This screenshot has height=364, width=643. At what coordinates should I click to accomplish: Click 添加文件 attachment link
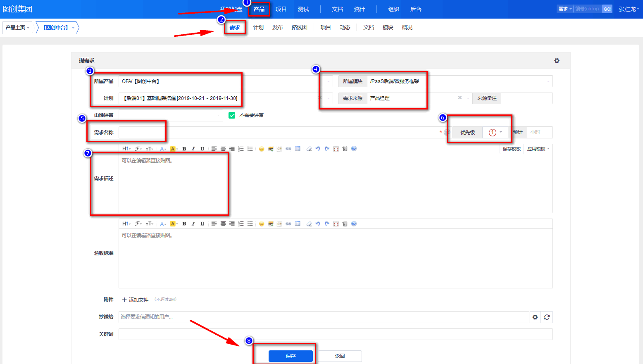click(135, 300)
